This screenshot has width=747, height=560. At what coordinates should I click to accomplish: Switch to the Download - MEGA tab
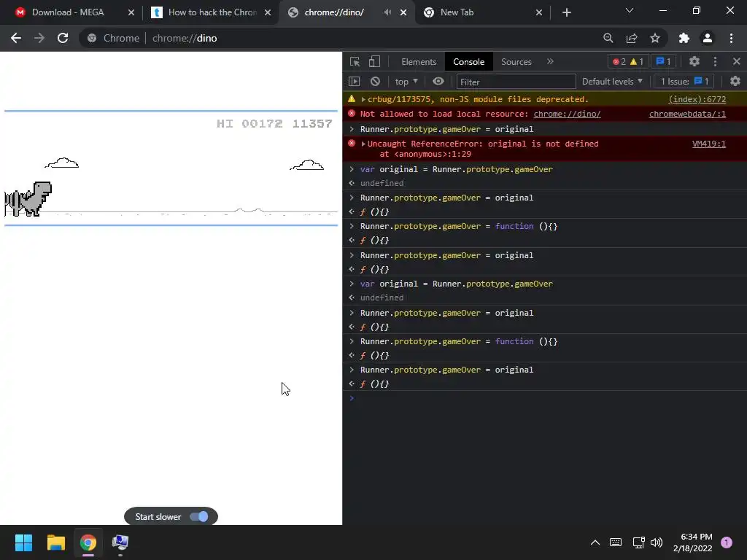click(68, 12)
